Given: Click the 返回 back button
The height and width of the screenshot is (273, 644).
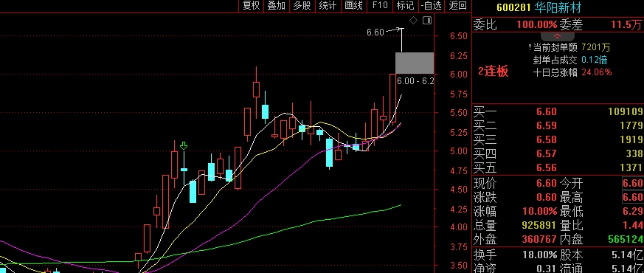Looking at the screenshot, I should coord(457,5).
